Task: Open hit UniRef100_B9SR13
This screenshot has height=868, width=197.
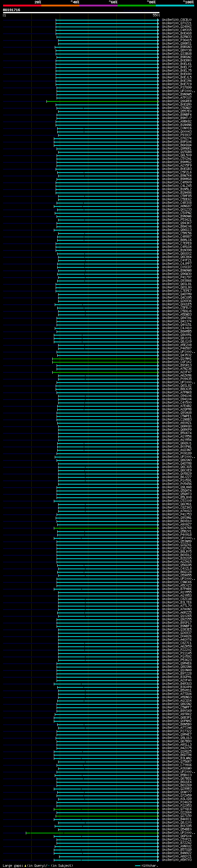Action: (176, 365)
